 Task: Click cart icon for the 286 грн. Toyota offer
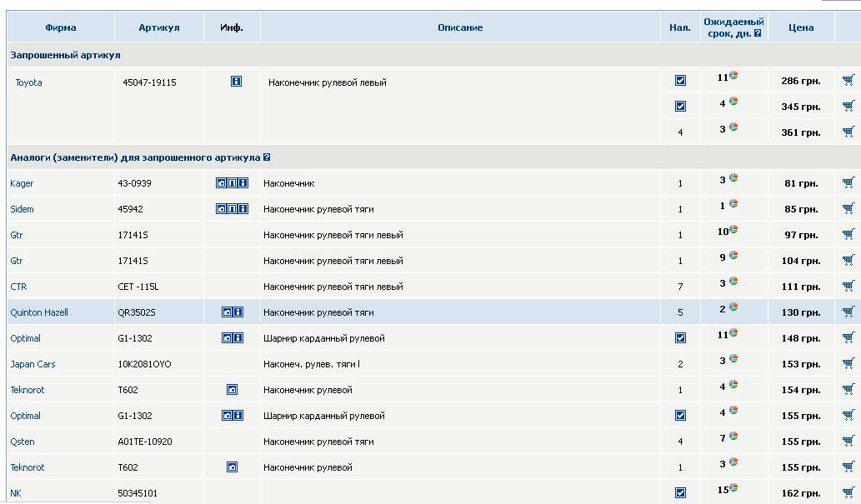tap(848, 81)
